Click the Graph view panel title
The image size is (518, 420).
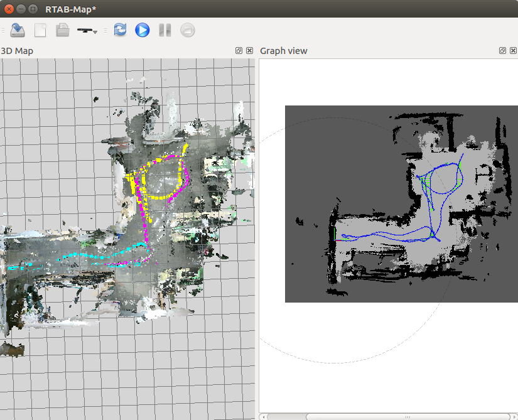pyautogui.click(x=284, y=50)
